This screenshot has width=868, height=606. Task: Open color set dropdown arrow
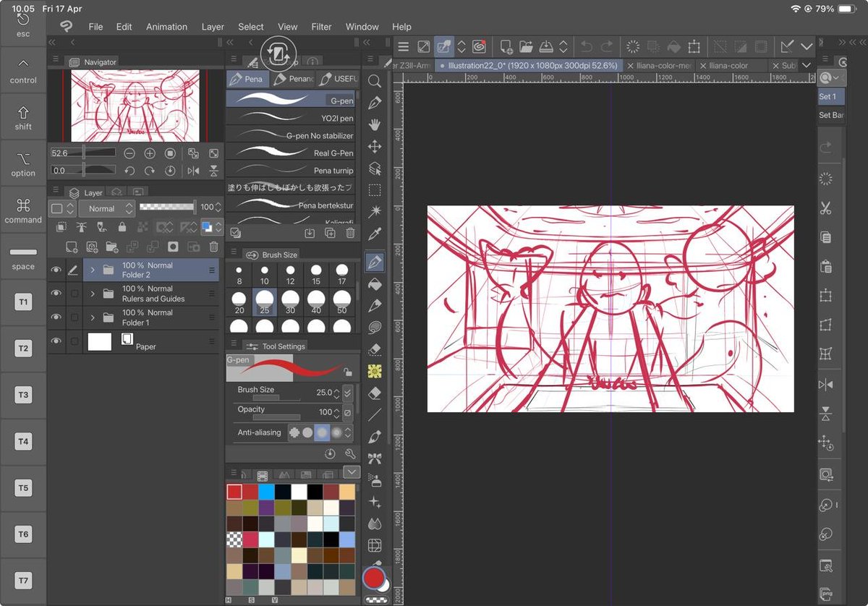[x=352, y=472]
